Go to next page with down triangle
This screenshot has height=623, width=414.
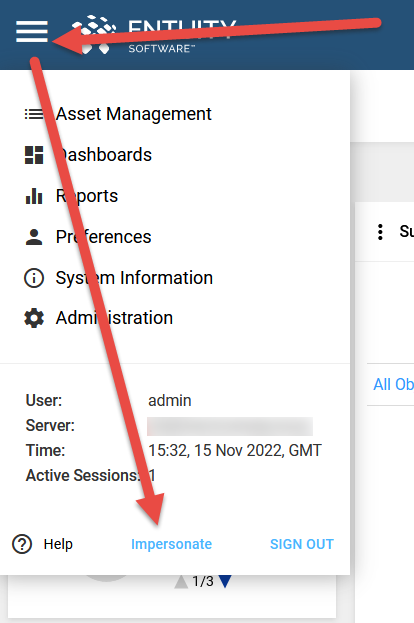225,581
